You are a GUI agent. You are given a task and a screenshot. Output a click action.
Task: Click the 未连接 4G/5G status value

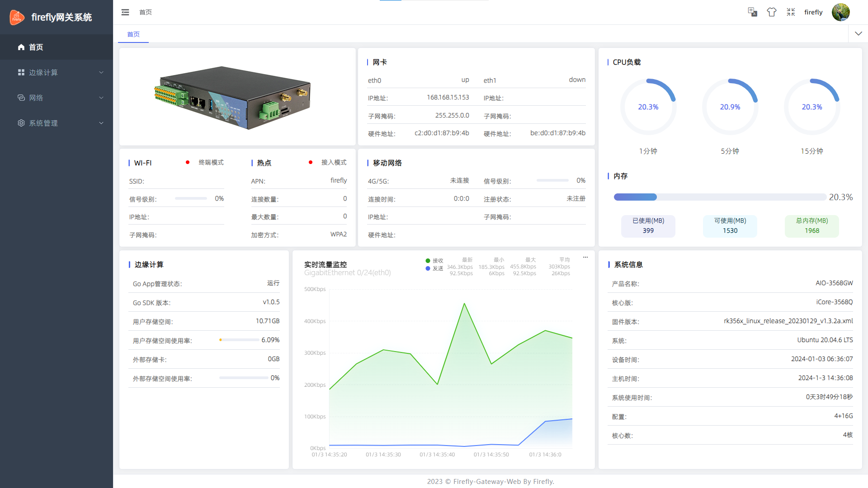[x=460, y=180]
